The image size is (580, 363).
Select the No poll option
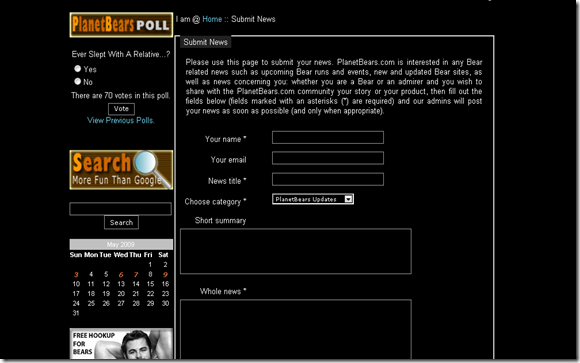(x=78, y=81)
